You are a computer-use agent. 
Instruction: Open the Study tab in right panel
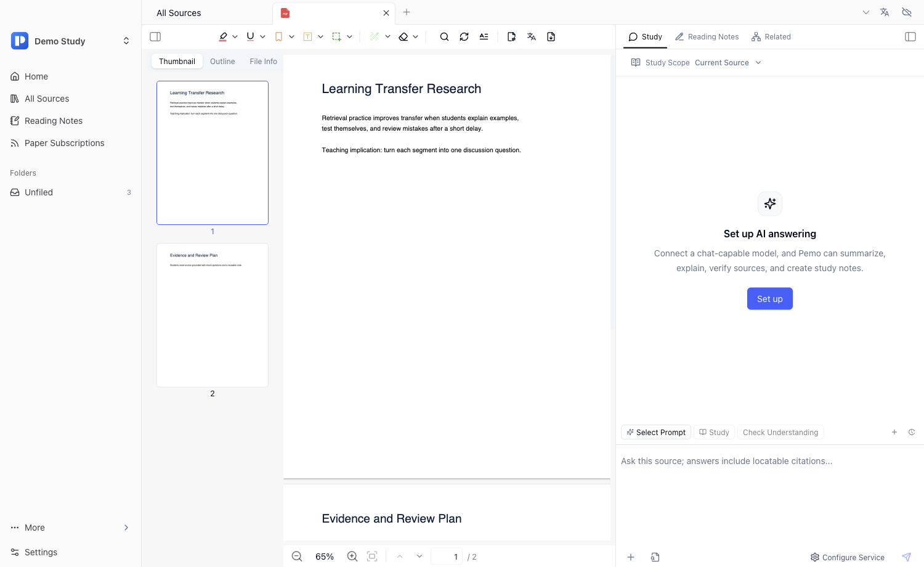click(645, 37)
